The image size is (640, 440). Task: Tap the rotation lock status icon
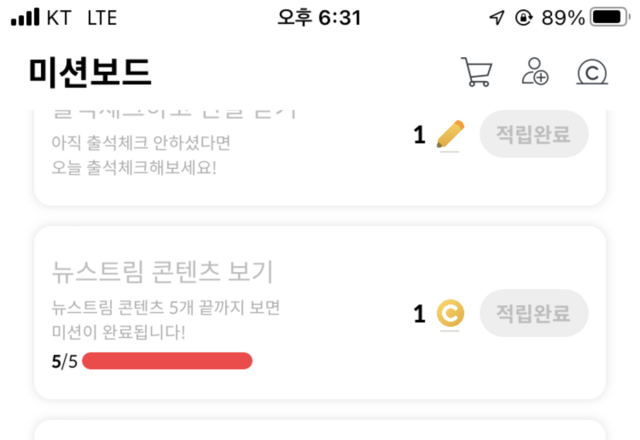(523, 18)
